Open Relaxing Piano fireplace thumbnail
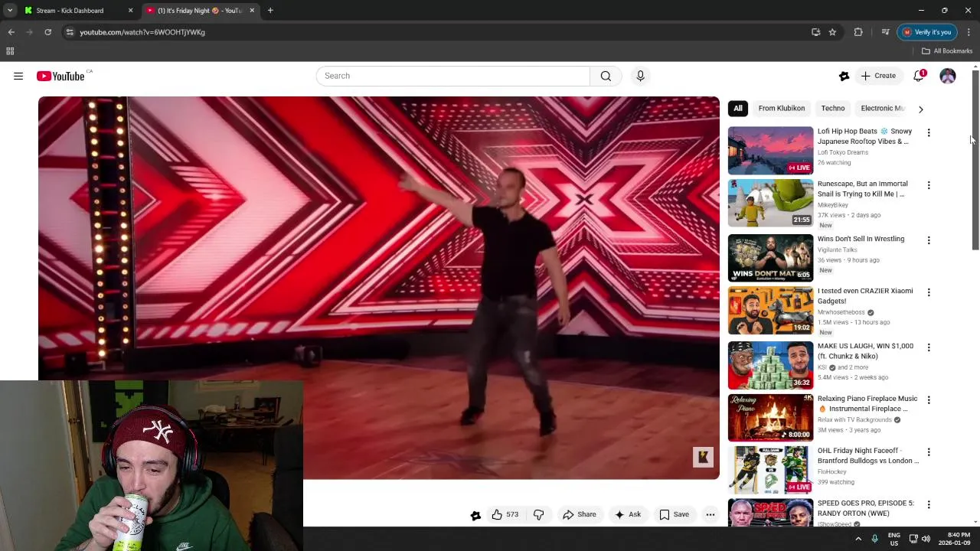Image resolution: width=980 pixels, height=551 pixels. click(770, 418)
